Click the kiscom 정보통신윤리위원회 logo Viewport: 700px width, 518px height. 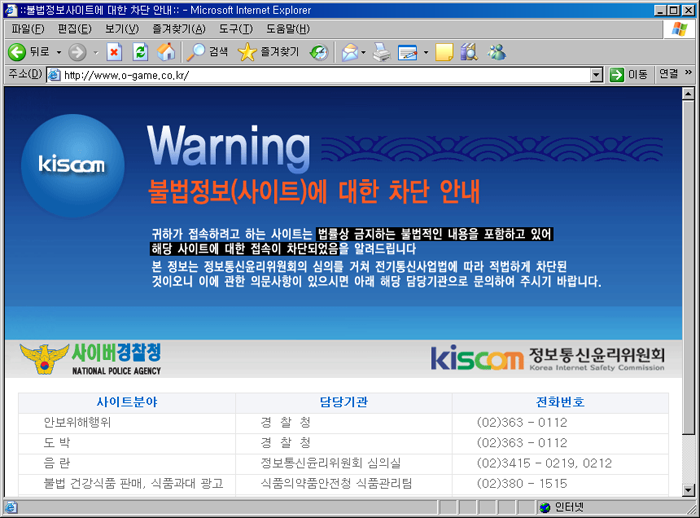click(x=547, y=359)
